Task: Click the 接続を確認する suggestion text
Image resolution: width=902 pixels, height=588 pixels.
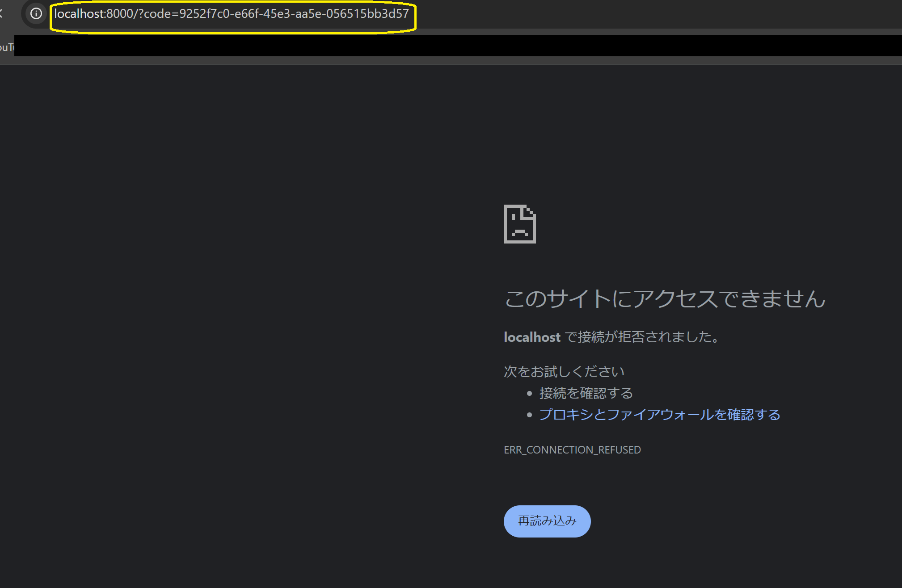Action: [x=586, y=393]
